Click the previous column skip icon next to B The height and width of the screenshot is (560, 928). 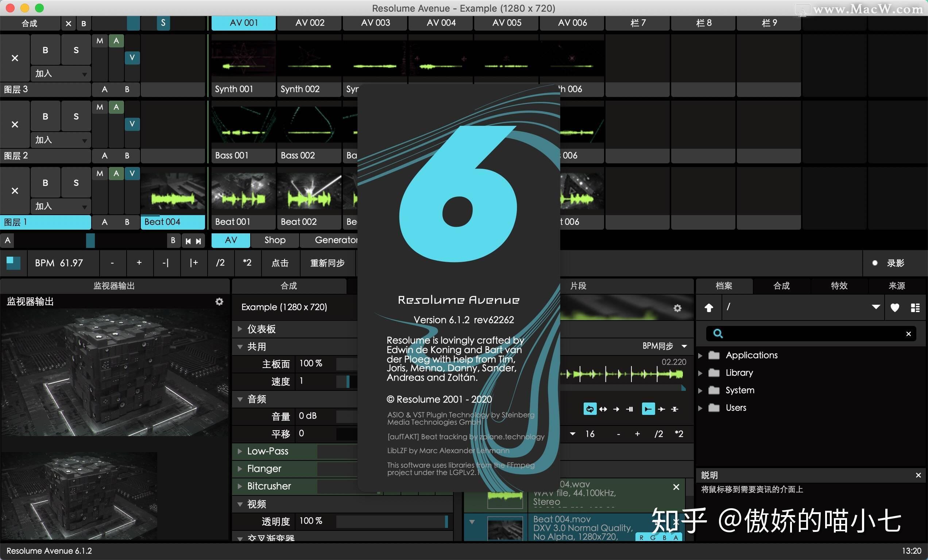[187, 241]
